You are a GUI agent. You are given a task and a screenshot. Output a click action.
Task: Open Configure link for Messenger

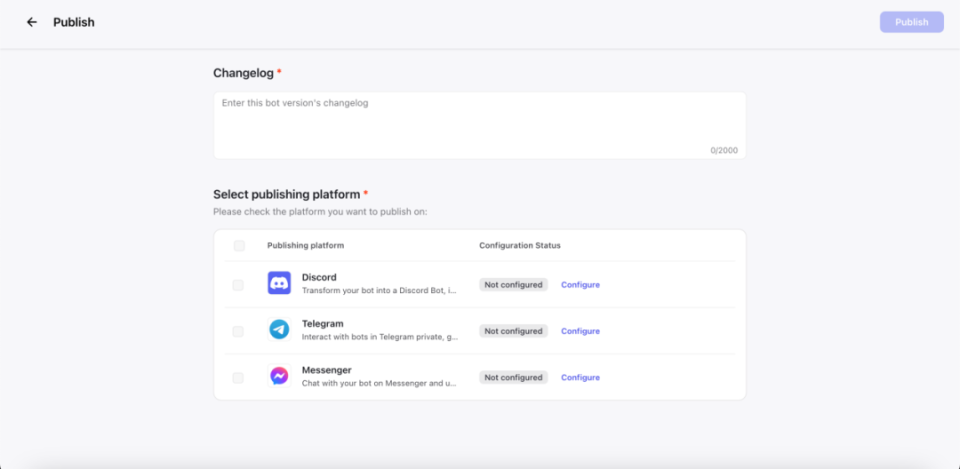click(x=580, y=378)
